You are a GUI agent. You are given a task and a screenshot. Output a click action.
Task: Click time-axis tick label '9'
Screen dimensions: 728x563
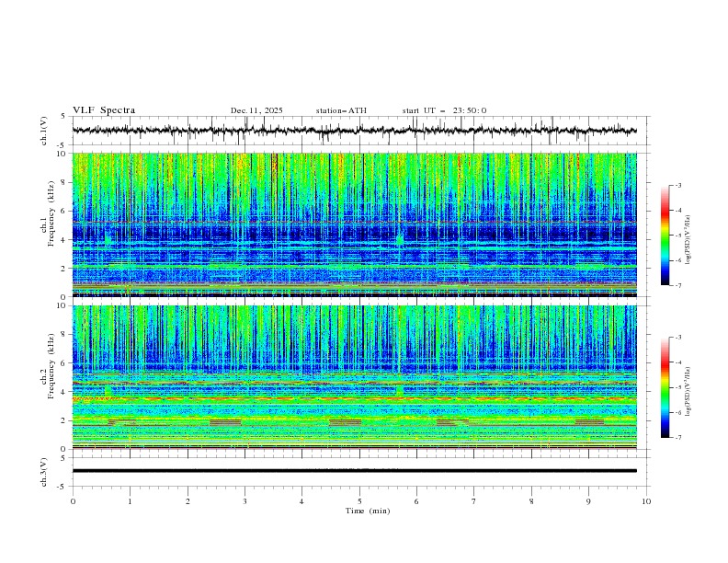(x=588, y=501)
